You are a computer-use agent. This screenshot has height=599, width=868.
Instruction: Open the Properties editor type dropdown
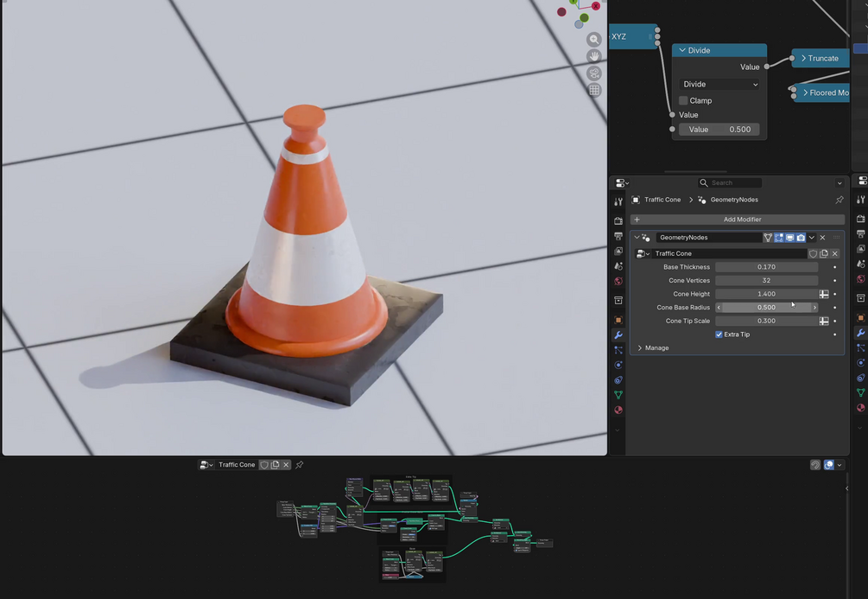(622, 183)
